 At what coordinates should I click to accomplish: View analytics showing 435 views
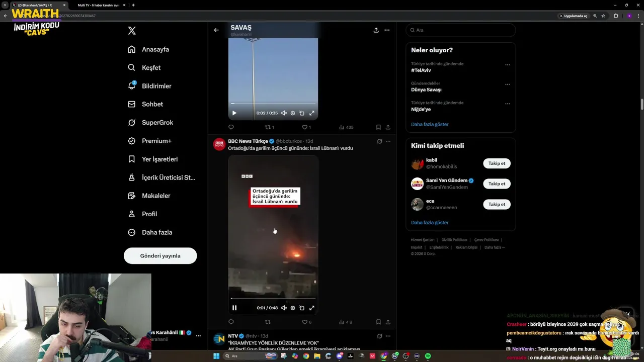click(x=346, y=127)
